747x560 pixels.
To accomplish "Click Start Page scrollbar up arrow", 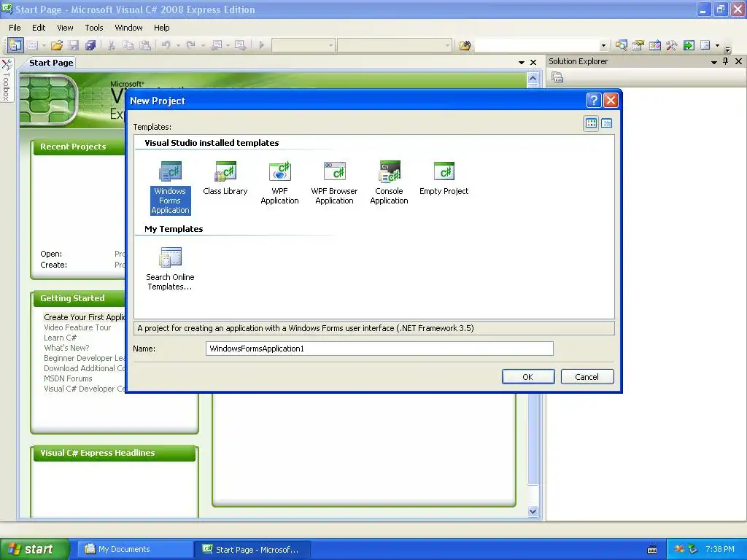I will pyautogui.click(x=533, y=78).
